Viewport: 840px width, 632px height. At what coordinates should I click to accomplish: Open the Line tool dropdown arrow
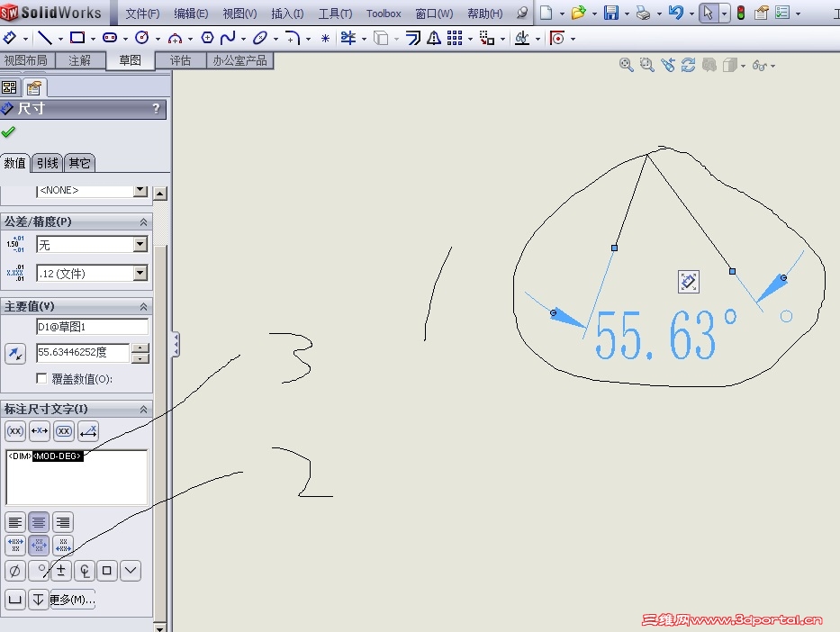tap(60, 39)
